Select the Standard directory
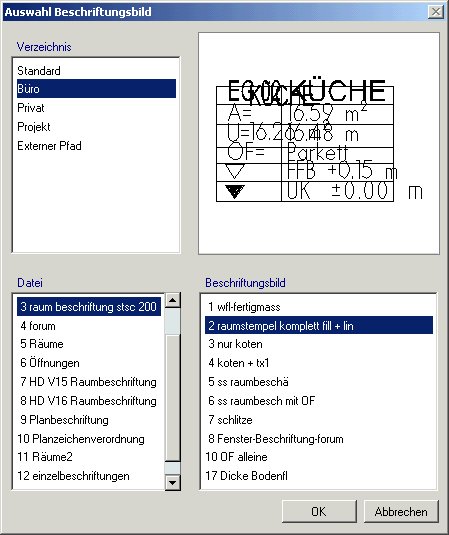Screen dimensions: 449x535 point(39,71)
